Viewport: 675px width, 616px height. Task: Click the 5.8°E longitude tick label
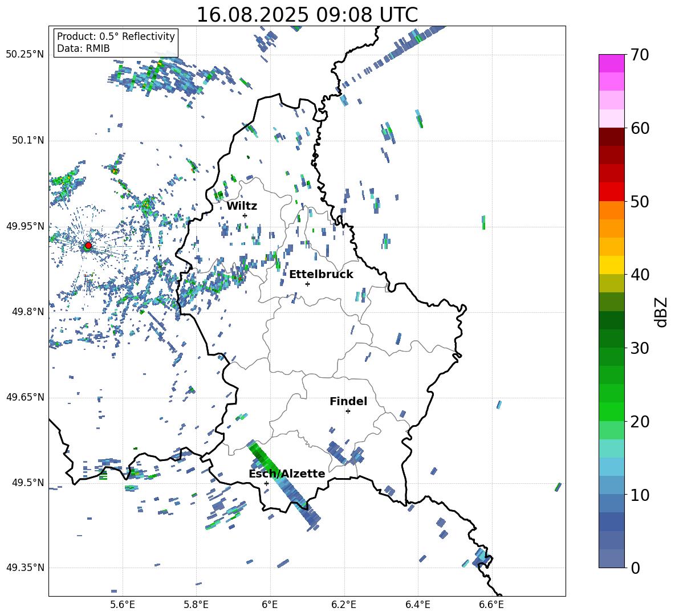196,605
